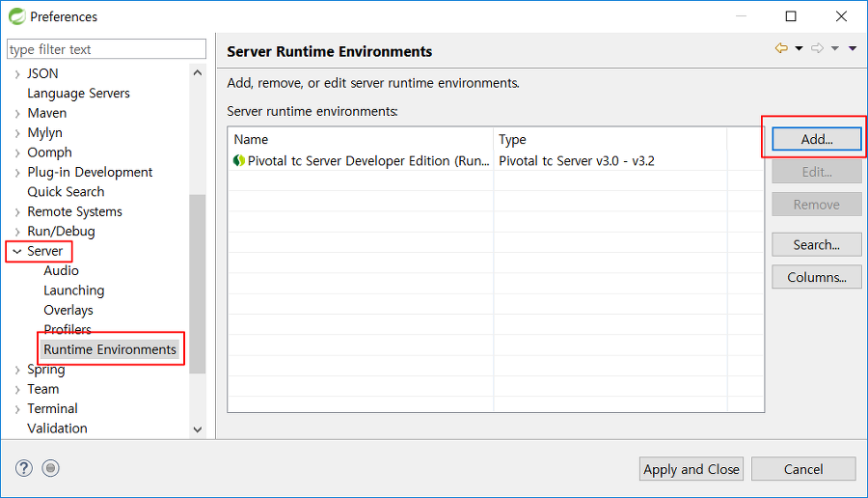Image resolution: width=868 pixels, height=498 pixels.
Task: Click the Add... button
Action: coord(817,139)
